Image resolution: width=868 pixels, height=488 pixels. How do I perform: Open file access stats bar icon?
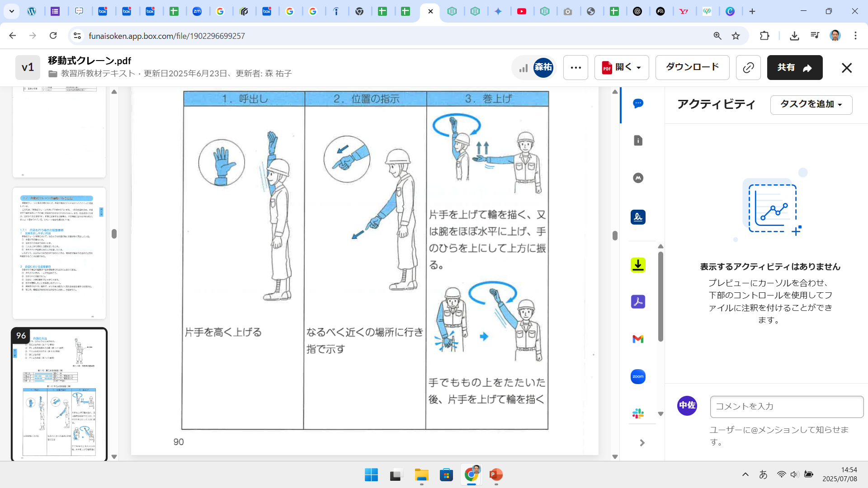(524, 68)
